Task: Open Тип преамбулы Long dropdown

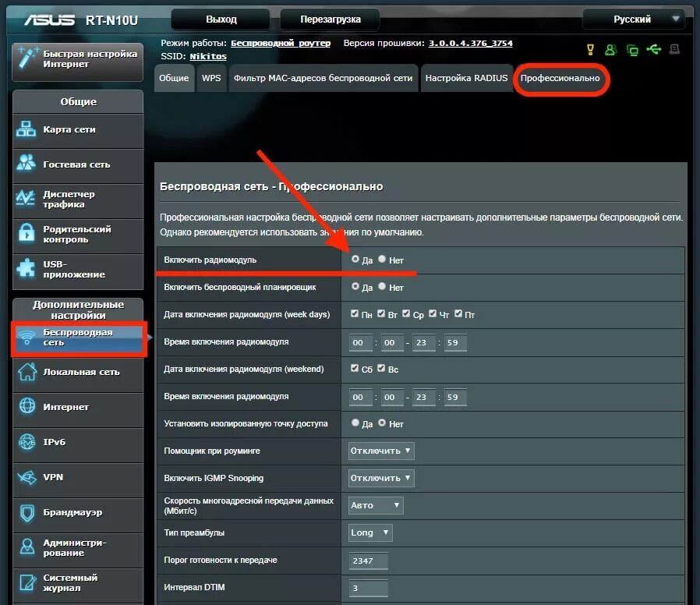Action: [370, 532]
